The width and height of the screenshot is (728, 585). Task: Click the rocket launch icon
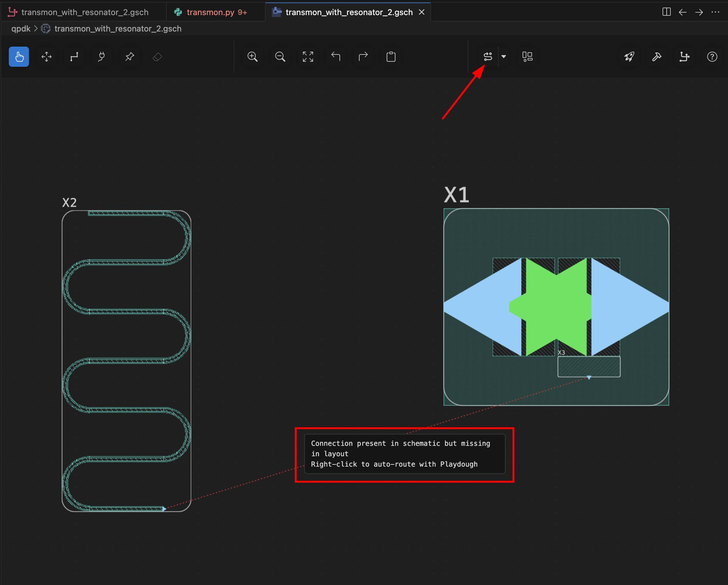point(630,57)
